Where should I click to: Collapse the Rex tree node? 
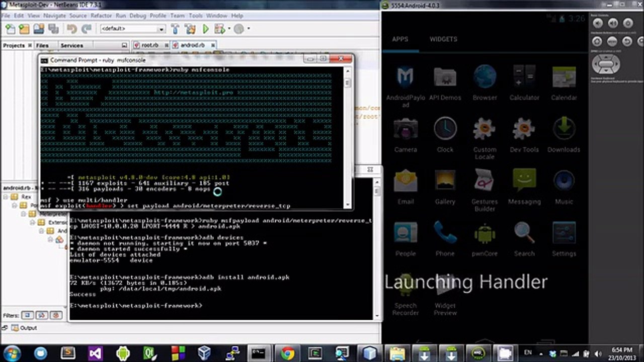(6, 197)
